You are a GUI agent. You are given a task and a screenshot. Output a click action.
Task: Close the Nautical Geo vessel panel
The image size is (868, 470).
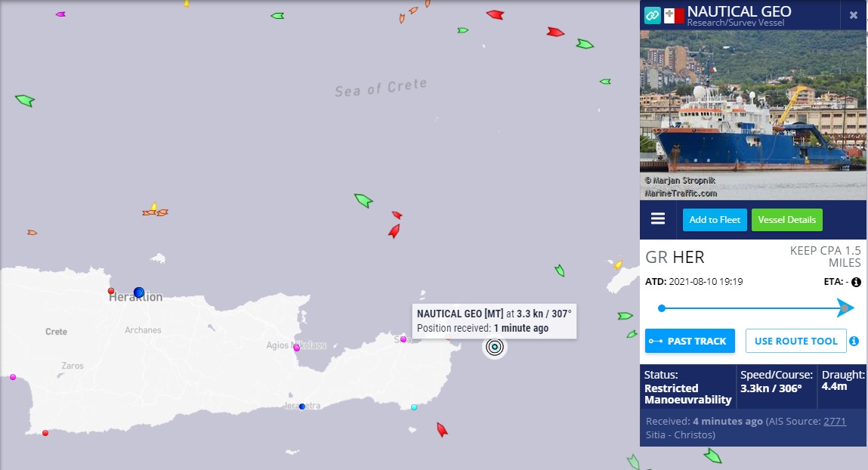[x=853, y=16]
